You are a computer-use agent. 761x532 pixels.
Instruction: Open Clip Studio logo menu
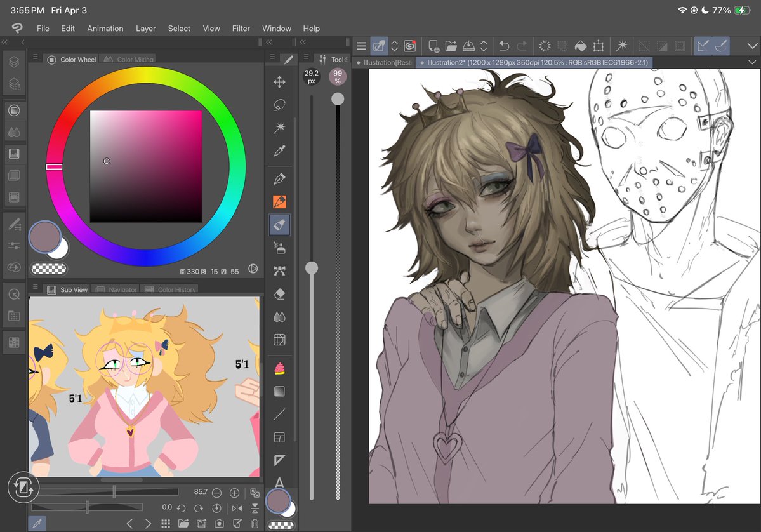(x=17, y=28)
